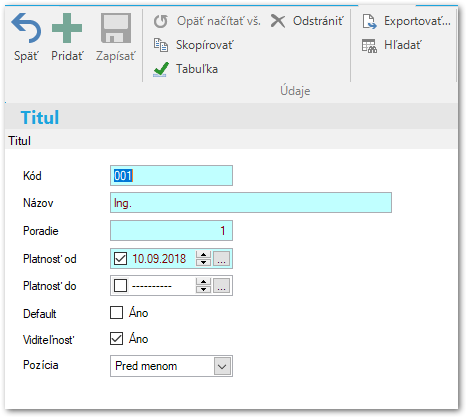This screenshot has width=467, height=418.
Task: Toggle the Viditeľnosť Áno checkbox
Action: coord(116,339)
